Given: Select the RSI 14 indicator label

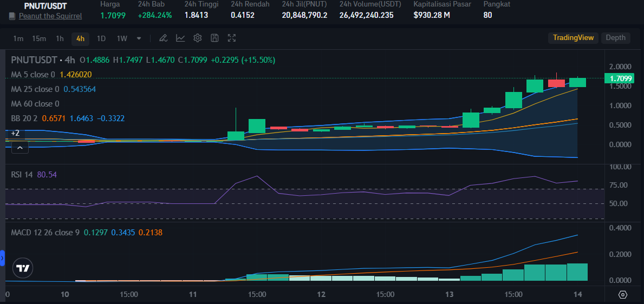Looking at the screenshot, I should click(22, 175).
